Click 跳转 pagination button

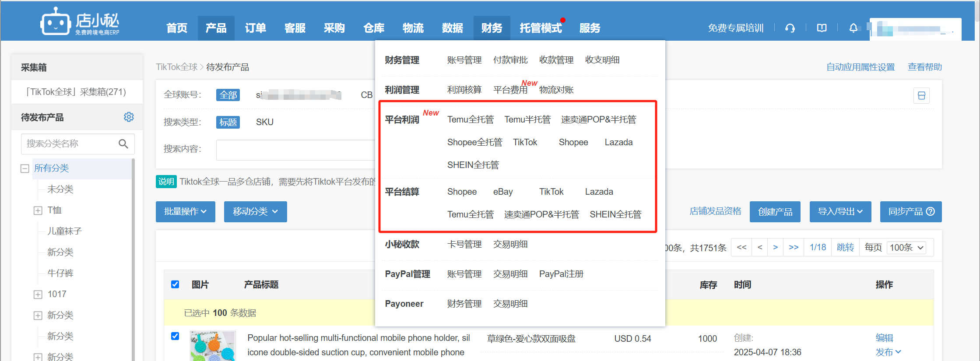(845, 247)
